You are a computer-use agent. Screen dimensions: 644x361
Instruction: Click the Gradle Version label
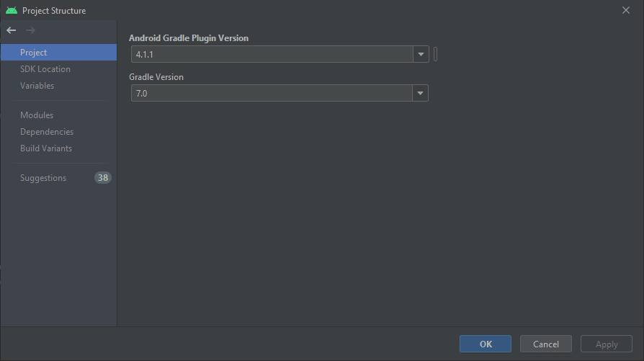click(156, 77)
